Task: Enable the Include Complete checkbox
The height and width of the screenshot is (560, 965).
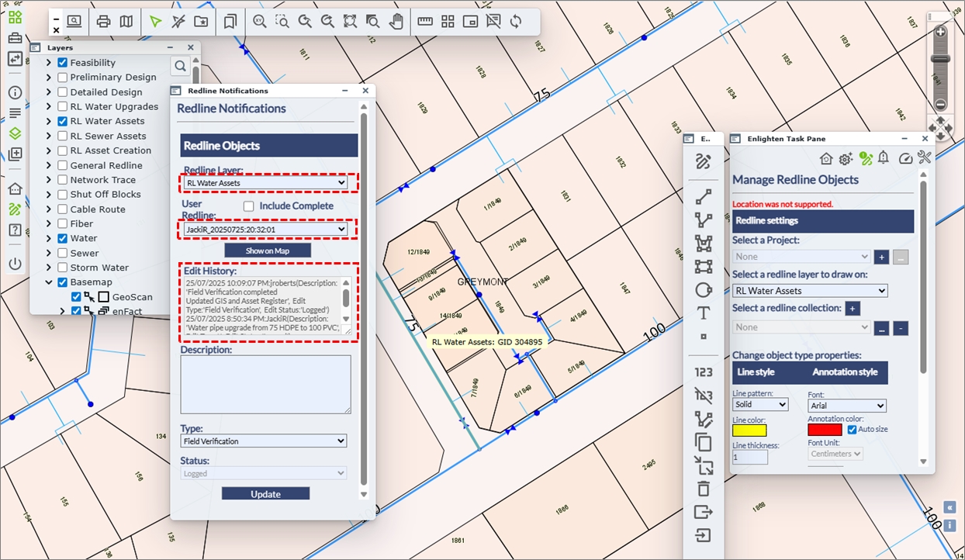Action: point(249,206)
